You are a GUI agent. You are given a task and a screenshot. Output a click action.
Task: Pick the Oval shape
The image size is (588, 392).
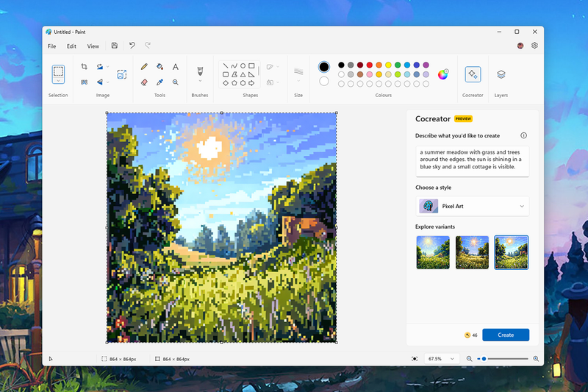[x=243, y=65]
